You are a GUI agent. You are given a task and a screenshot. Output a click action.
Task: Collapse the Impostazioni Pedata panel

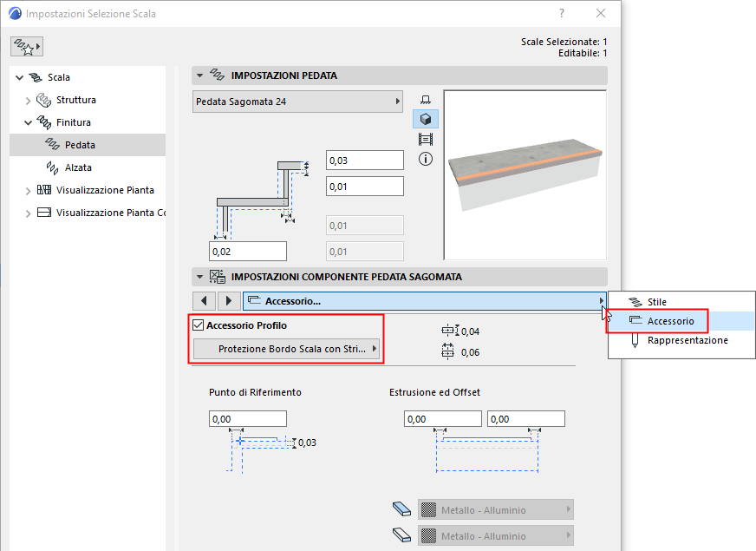tap(199, 75)
